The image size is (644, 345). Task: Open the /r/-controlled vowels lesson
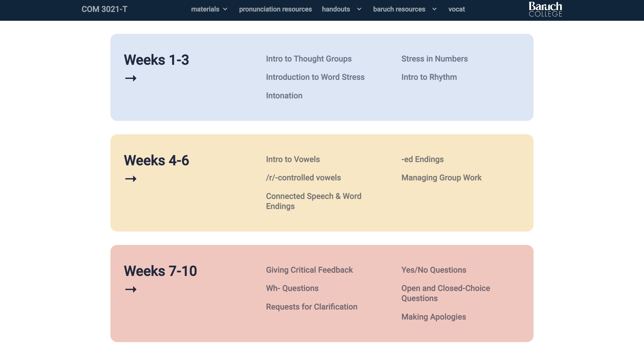(303, 178)
